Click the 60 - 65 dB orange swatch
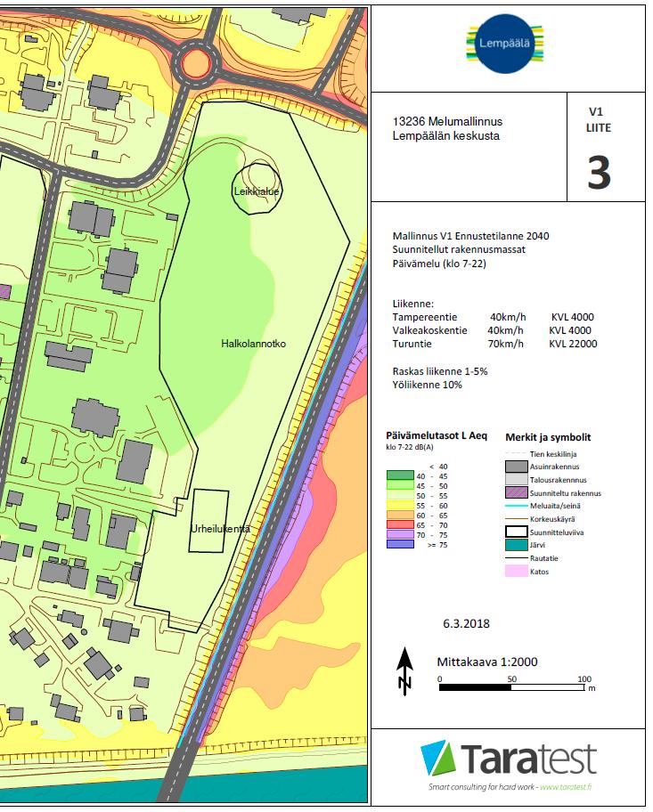Image resolution: width=653 pixels, height=812 pixels. [x=400, y=515]
